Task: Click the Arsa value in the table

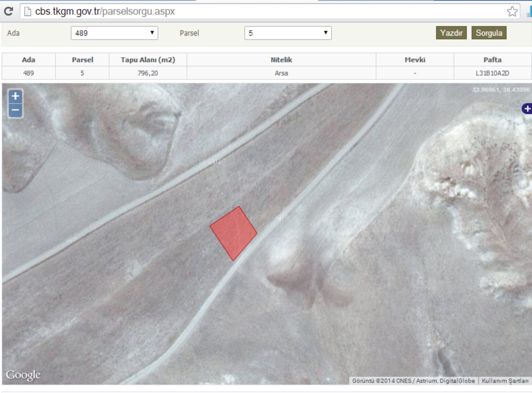Action: point(281,73)
